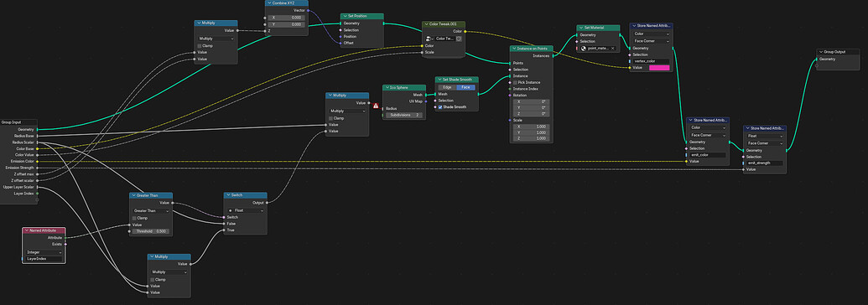Collapse the Instance on Points node chevron
This screenshot has width=868, height=305.
tap(513, 49)
